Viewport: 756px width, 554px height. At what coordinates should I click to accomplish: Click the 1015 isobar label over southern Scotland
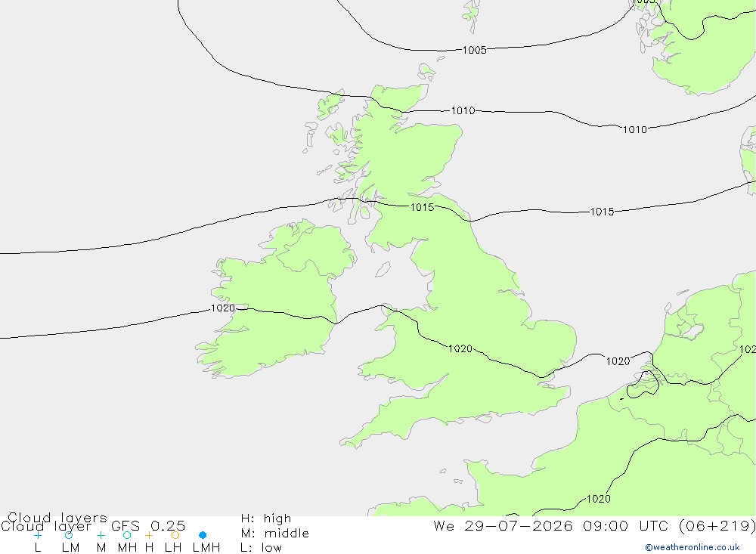point(422,207)
